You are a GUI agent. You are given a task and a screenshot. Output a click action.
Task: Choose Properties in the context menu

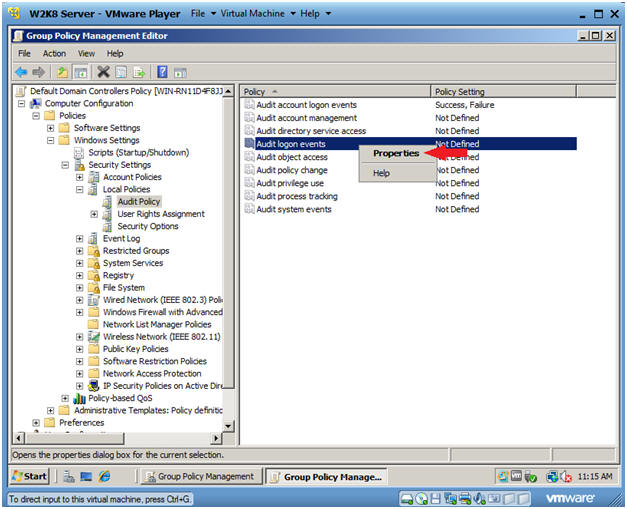(396, 154)
